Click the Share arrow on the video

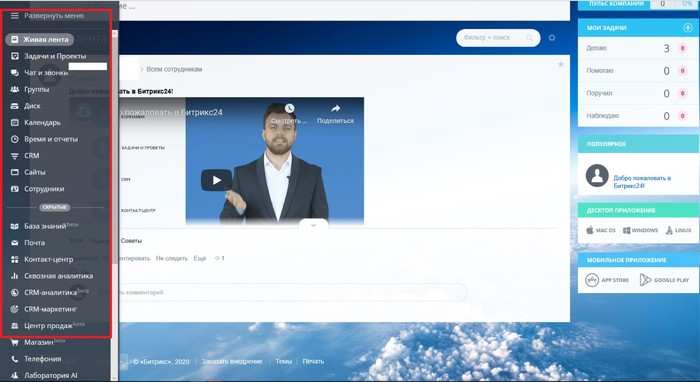pyautogui.click(x=335, y=108)
